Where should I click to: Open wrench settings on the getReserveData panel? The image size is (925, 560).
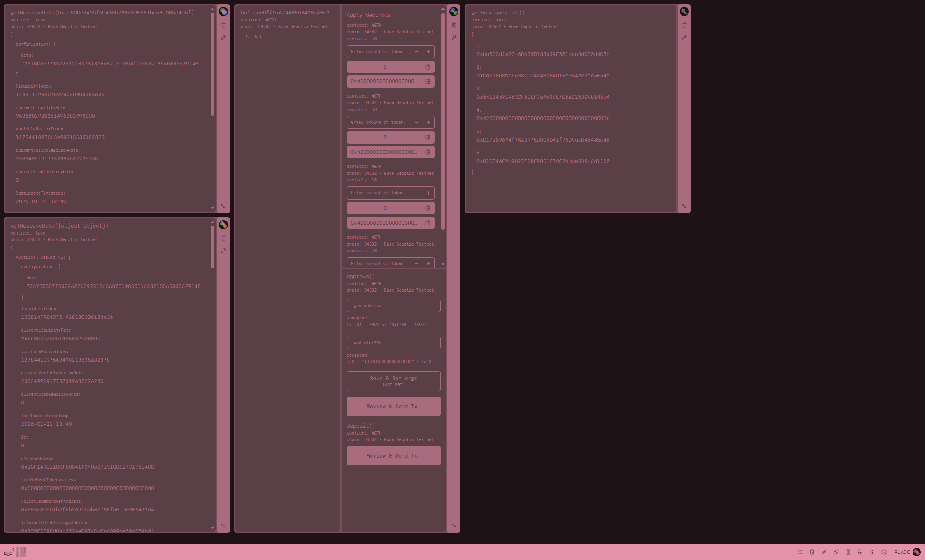[x=223, y=37]
